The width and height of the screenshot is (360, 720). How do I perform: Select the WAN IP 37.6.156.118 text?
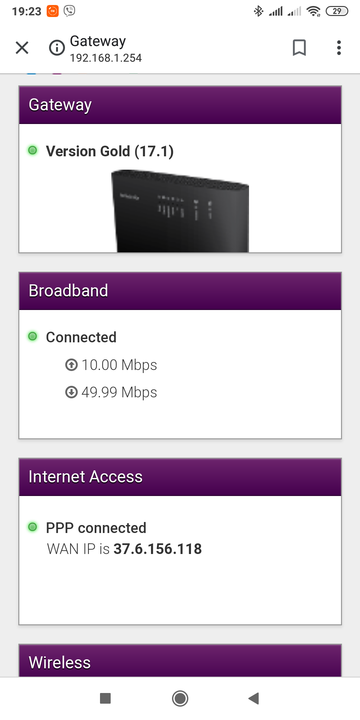click(x=158, y=549)
